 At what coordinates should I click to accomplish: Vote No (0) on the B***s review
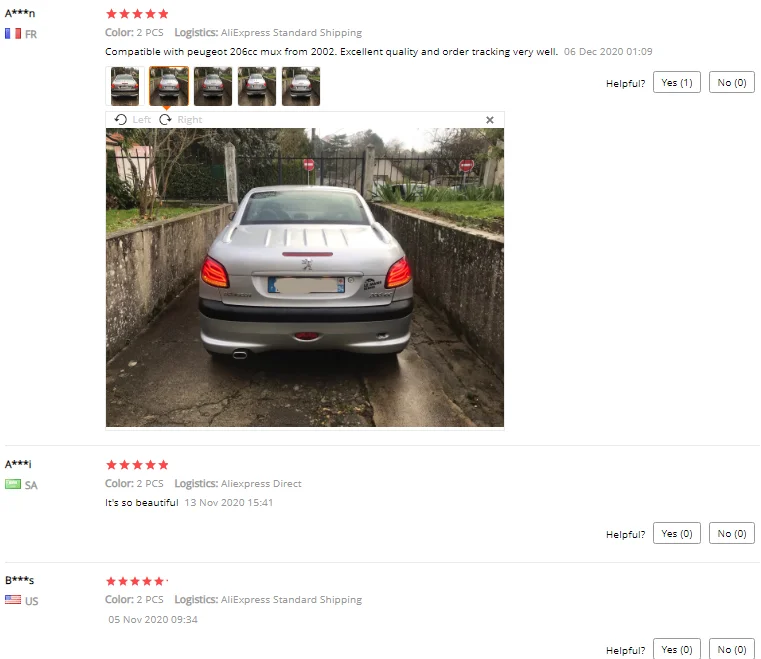pos(731,649)
